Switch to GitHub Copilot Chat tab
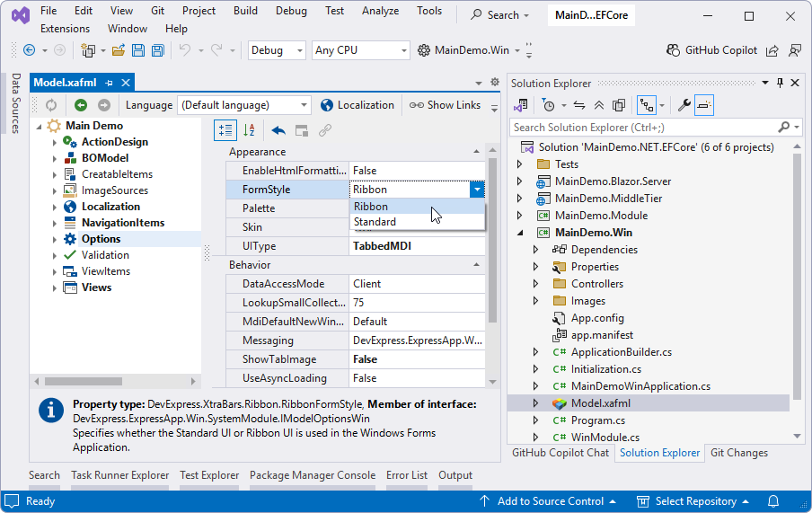Image resolution: width=812 pixels, height=513 pixels. point(560,453)
